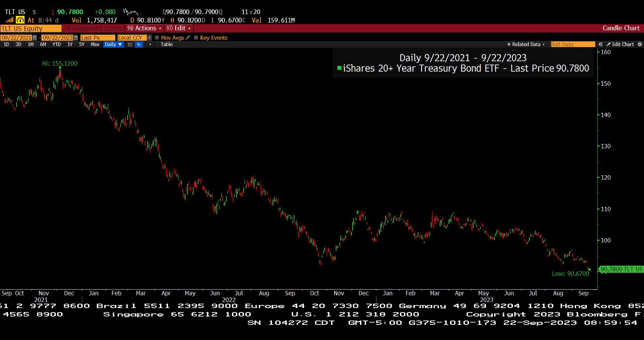Click the intraday sparkline mini chart

click(x=131, y=12)
